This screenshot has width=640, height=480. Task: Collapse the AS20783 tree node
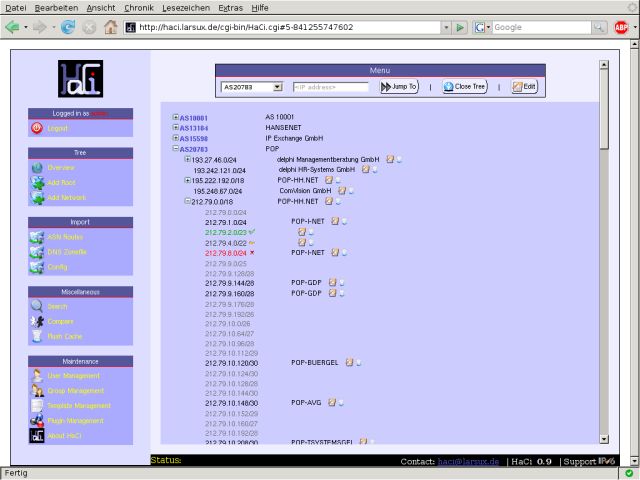coord(176,149)
